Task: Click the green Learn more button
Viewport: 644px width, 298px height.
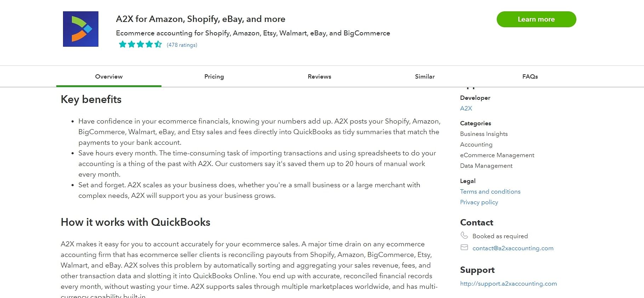Action: [x=536, y=19]
